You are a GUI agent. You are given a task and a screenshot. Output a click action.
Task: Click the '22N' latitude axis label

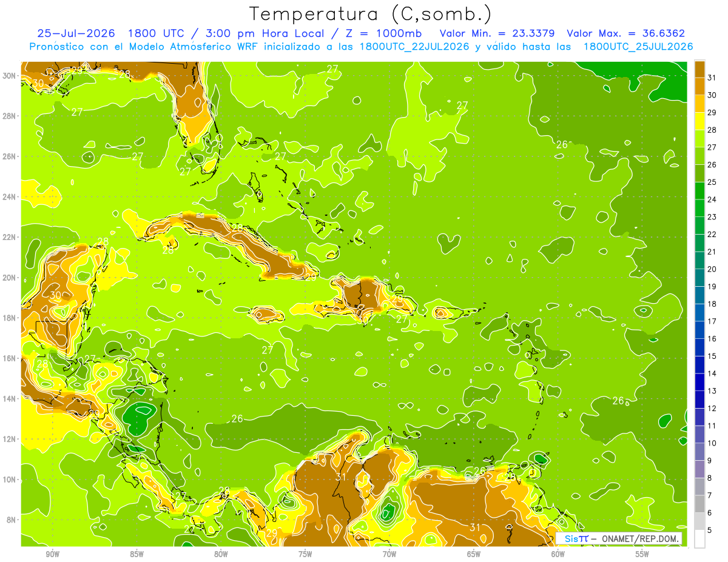[10, 237]
